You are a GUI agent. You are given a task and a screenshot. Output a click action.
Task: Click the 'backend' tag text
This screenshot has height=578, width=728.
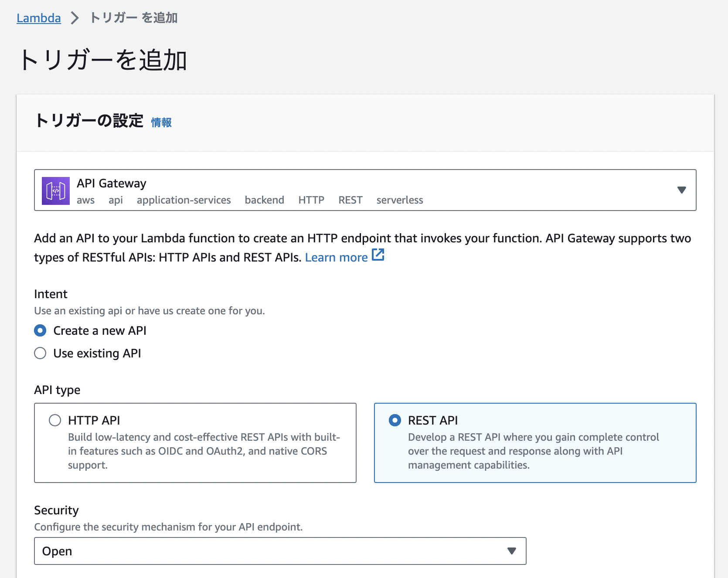coord(265,200)
